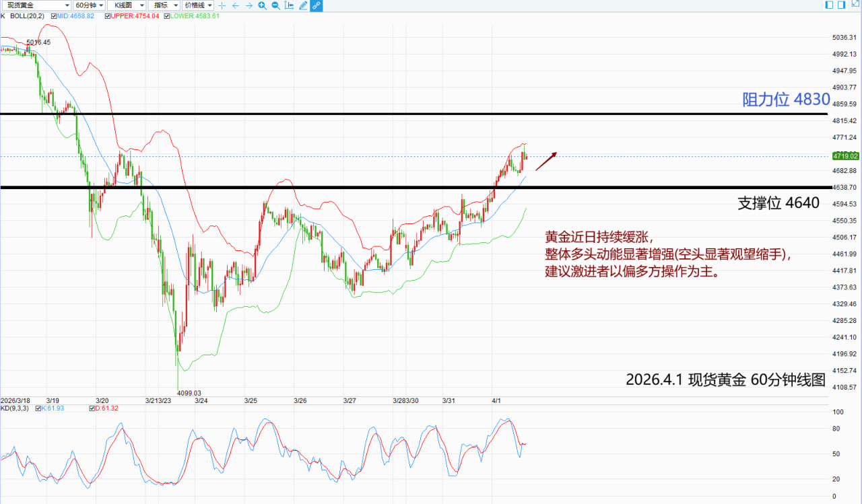The image size is (862, 504).
Task: Open the 60分钟 timeframe dropdown
Action: [x=90, y=5]
